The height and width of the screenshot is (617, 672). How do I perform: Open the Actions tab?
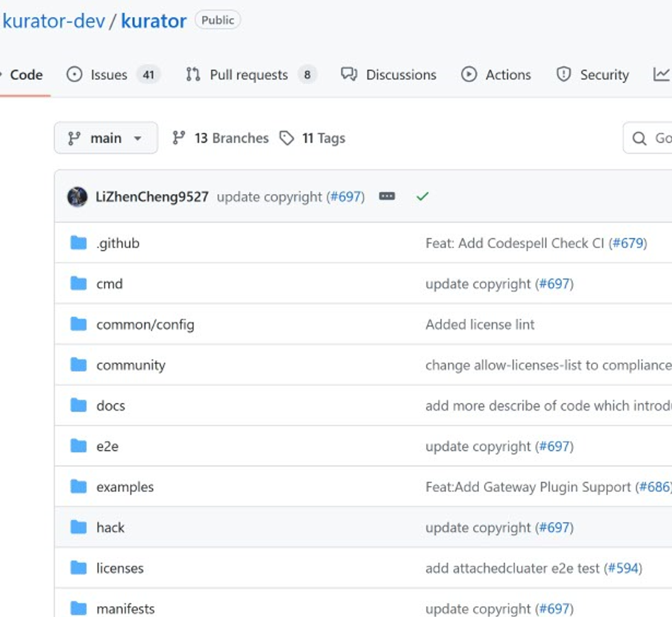496,74
